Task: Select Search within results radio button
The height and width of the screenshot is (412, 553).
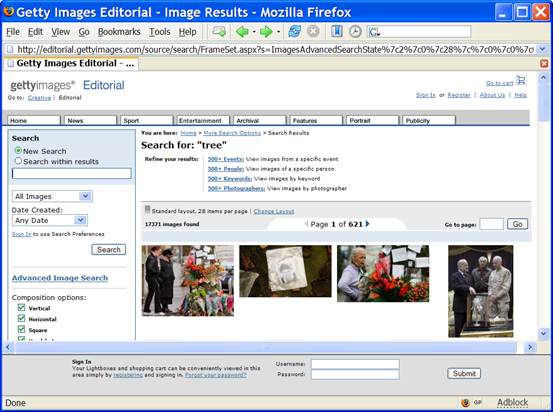Action: (x=18, y=161)
